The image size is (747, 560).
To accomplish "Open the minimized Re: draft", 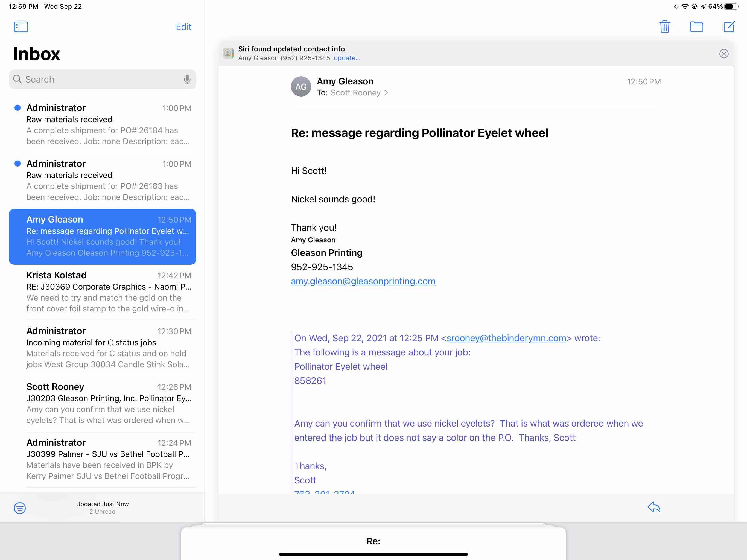I will pyautogui.click(x=373, y=541).
